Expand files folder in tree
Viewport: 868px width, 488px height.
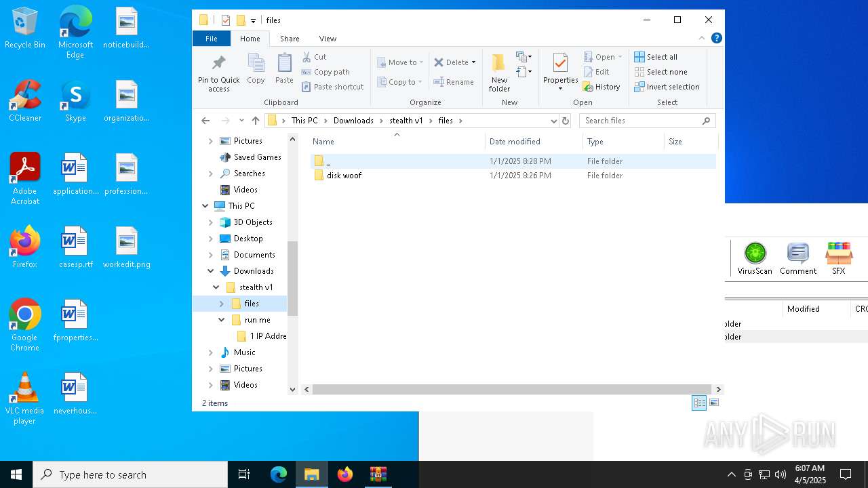click(222, 304)
